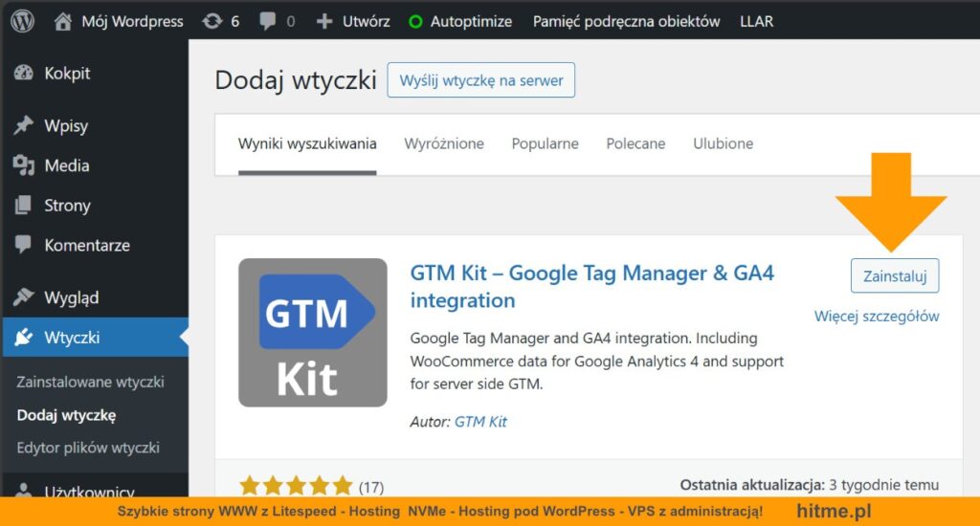Image resolution: width=980 pixels, height=526 pixels.
Task: Switch to Wyniki wyszukiwania tab
Action: (x=307, y=143)
